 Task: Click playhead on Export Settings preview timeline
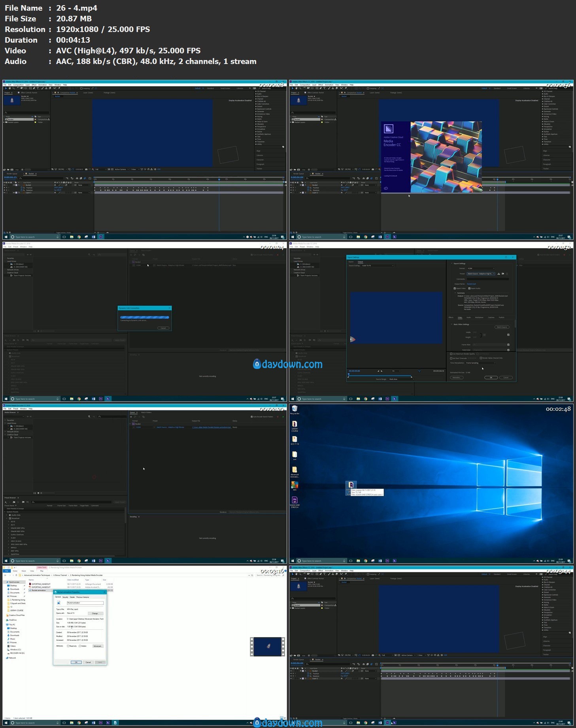click(349, 374)
